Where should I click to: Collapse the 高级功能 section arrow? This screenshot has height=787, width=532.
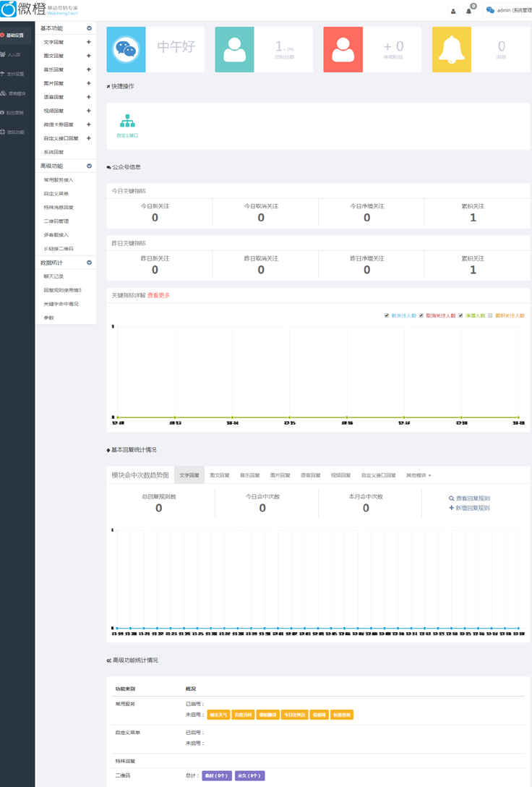[90, 166]
